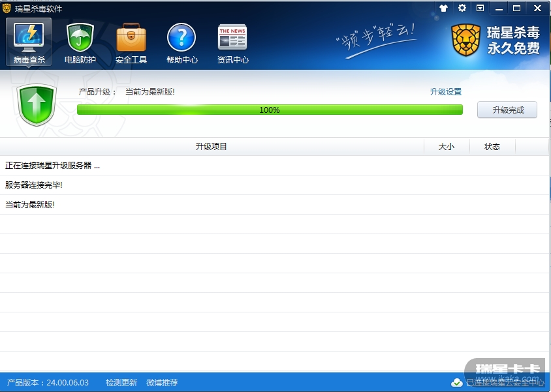Screen dimensions: 551x392
Task: Click the 大小 column header
Action: 447,147
